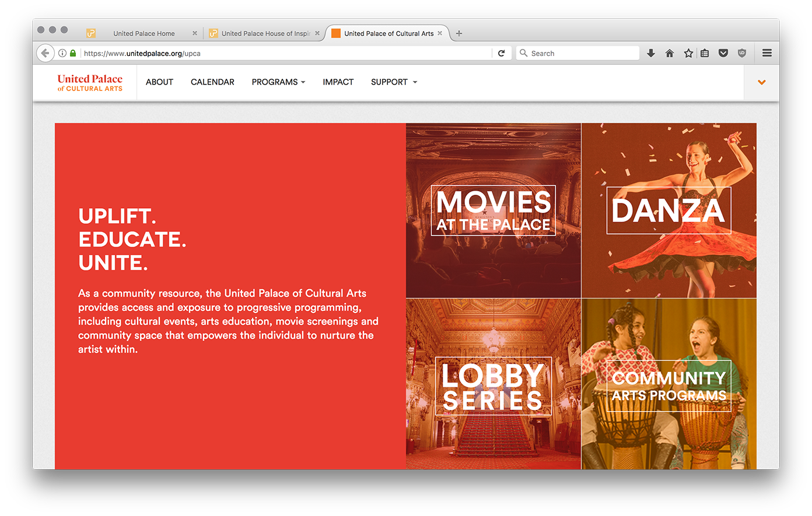The image size is (812, 516).
Task: Focus the URL address bar
Action: point(286,53)
